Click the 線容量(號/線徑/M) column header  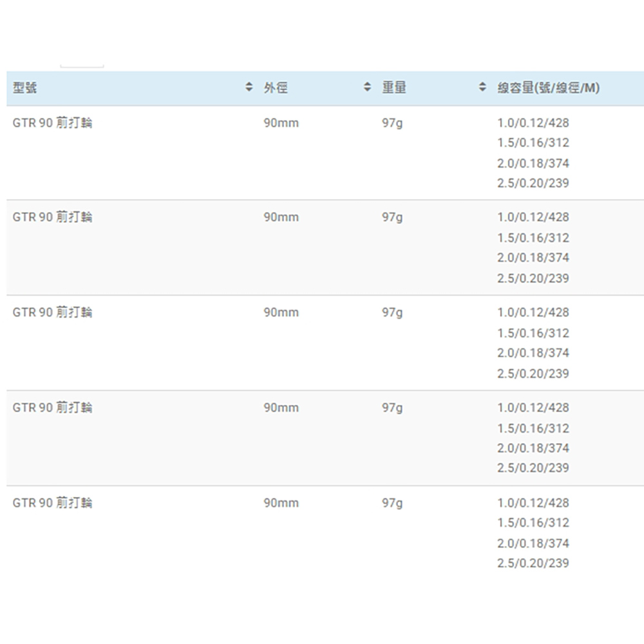548,88
